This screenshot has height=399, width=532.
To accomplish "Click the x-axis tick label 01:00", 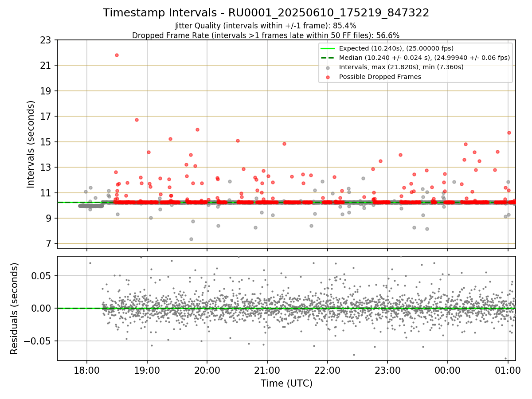I will coord(508,369).
